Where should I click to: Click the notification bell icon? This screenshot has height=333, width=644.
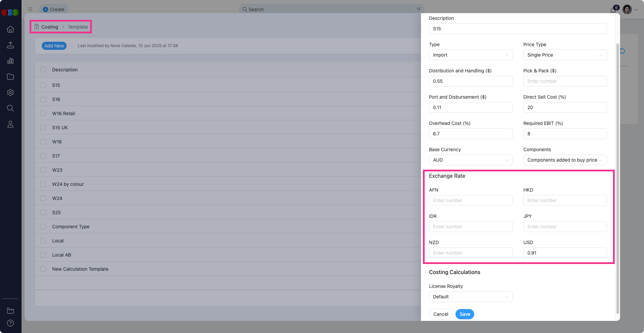click(x=613, y=10)
